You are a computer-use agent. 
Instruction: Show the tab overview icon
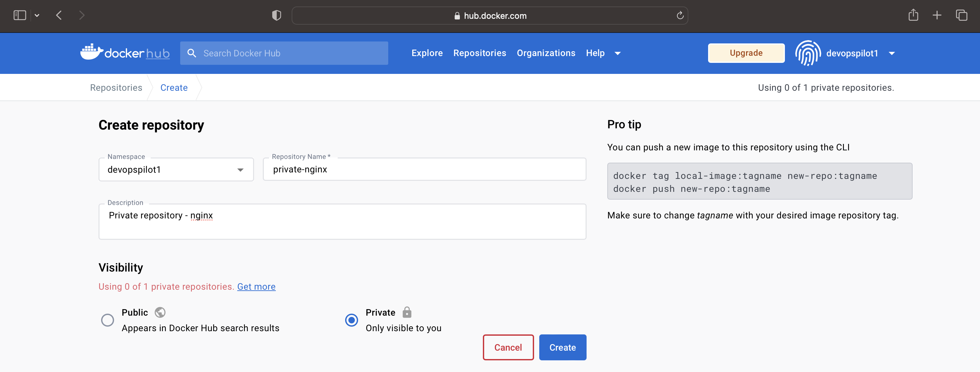tap(961, 15)
